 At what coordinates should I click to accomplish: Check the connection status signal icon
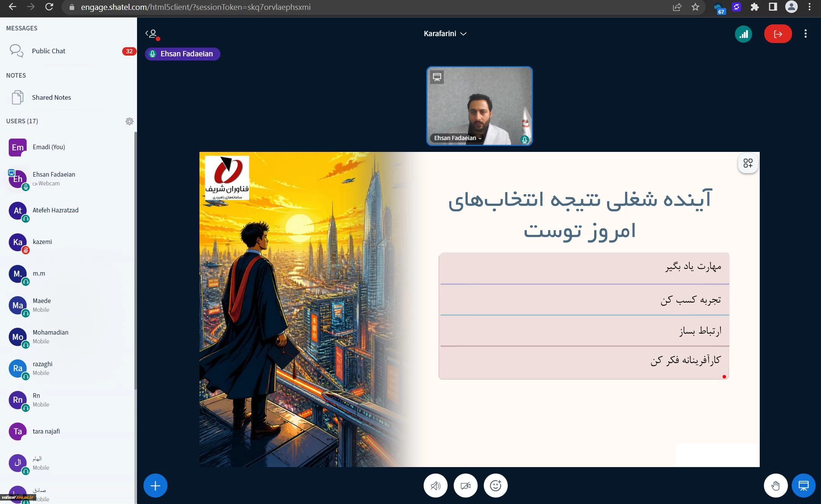pyautogui.click(x=743, y=34)
